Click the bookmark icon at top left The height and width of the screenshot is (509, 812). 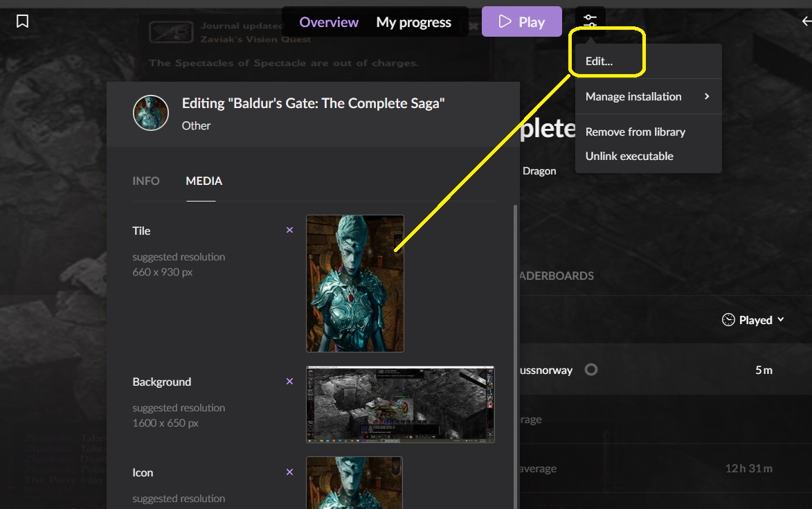22,21
